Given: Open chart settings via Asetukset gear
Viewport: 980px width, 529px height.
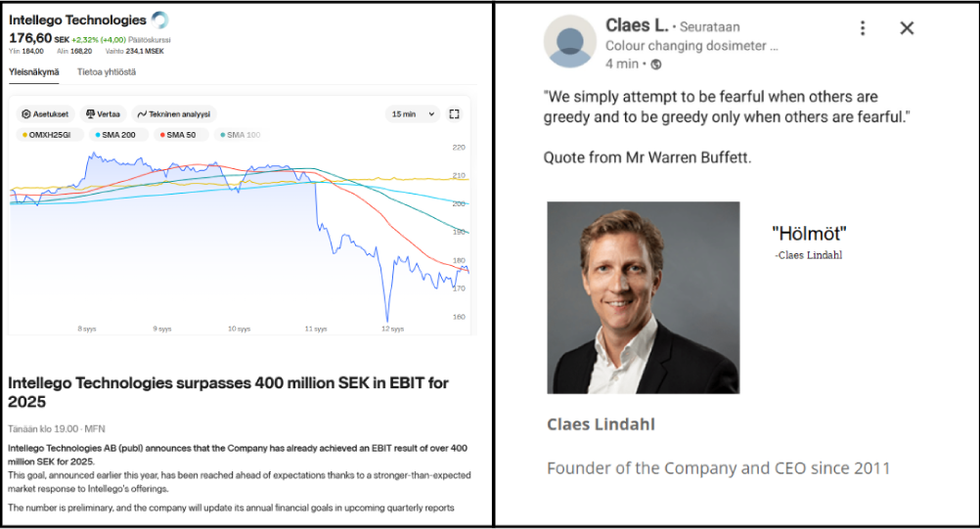Looking at the screenshot, I should click(46, 114).
